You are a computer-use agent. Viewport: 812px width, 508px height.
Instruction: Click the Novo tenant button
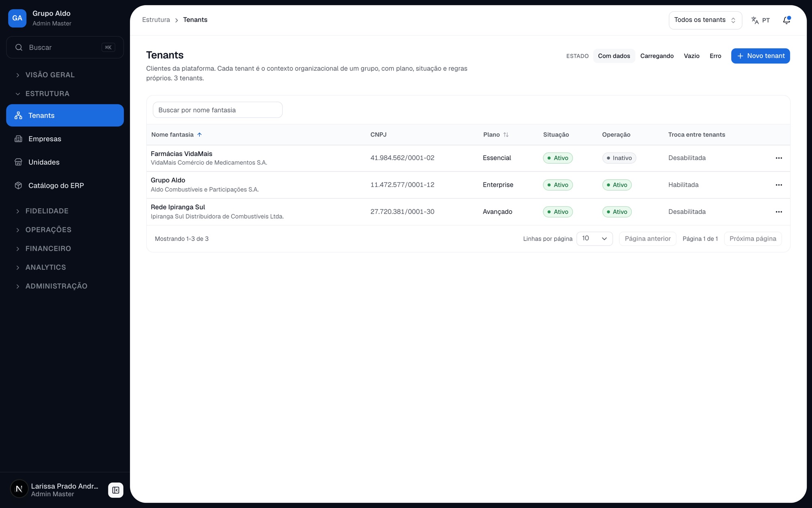pos(760,56)
